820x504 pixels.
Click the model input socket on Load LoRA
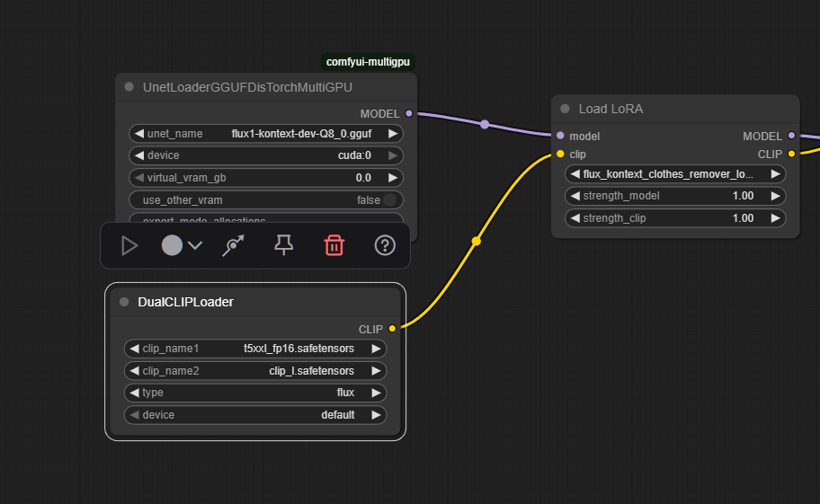point(561,136)
